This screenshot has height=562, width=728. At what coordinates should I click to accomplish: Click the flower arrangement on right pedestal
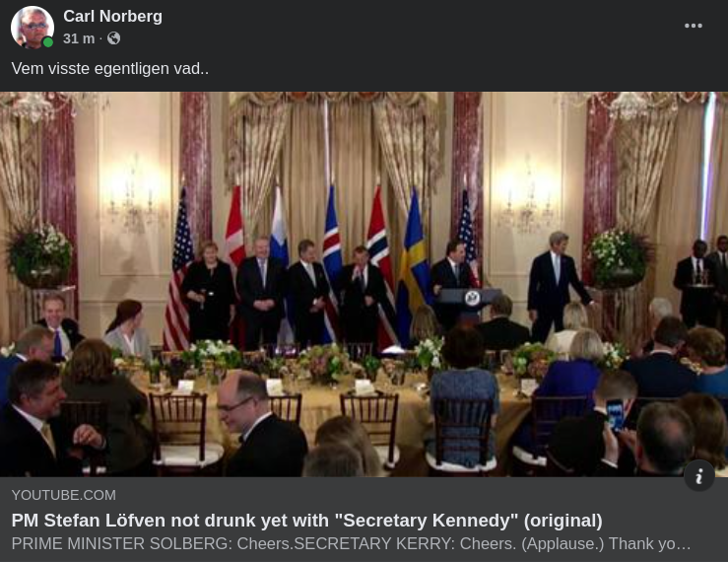point(618,257)
